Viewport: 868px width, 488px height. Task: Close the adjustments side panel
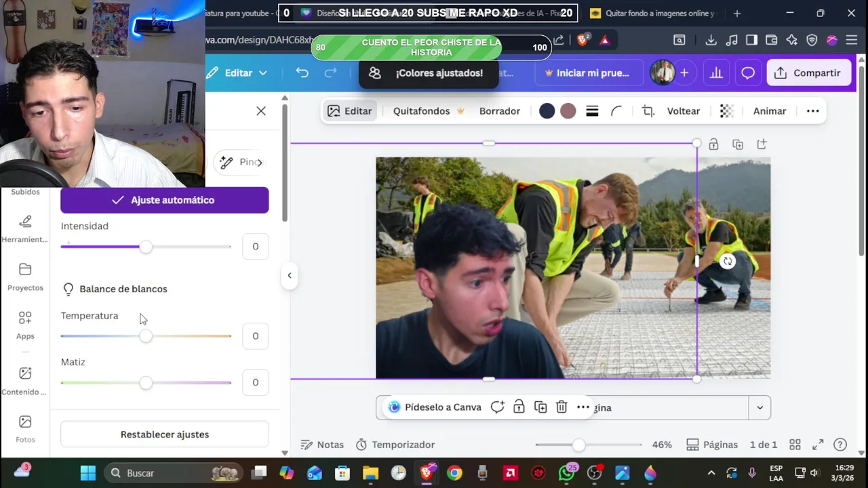[x=261, y=111]
